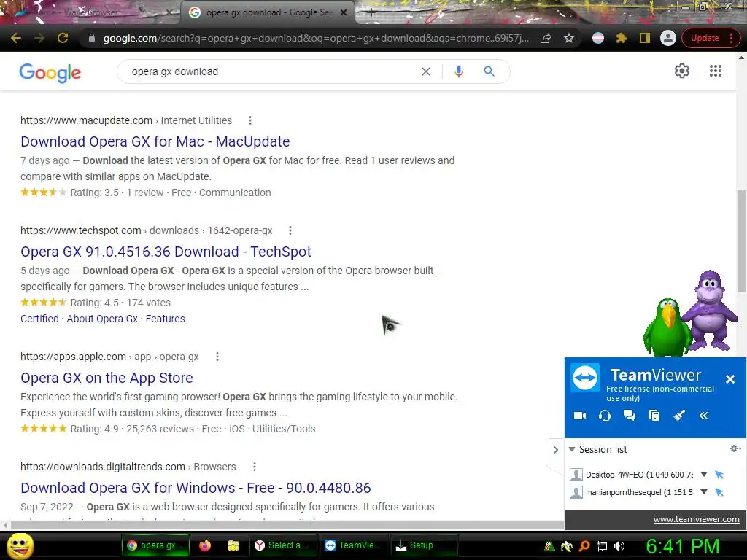Viewport: 747px width, 560px height.
Task: Click the purple gorilla desktop buddy
Action: pos(709,311)
